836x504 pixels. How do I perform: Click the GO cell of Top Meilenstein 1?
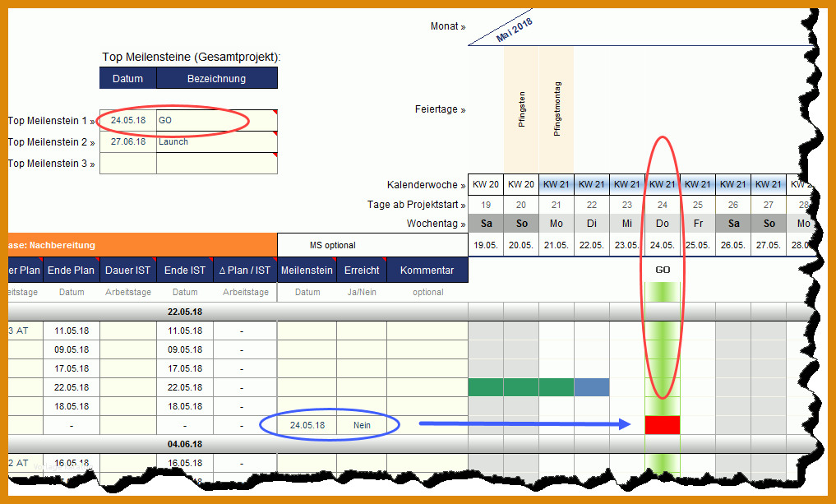(x=217, y=121)
